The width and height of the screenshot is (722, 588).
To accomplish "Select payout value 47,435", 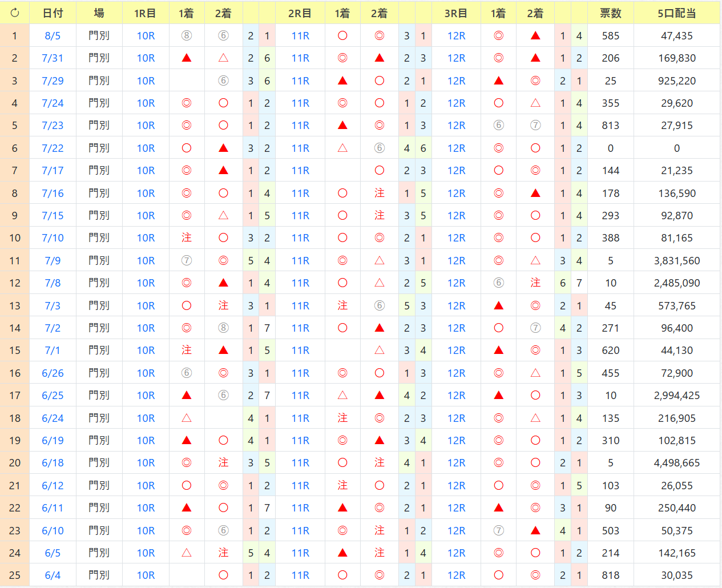I will tap(677, 36).
